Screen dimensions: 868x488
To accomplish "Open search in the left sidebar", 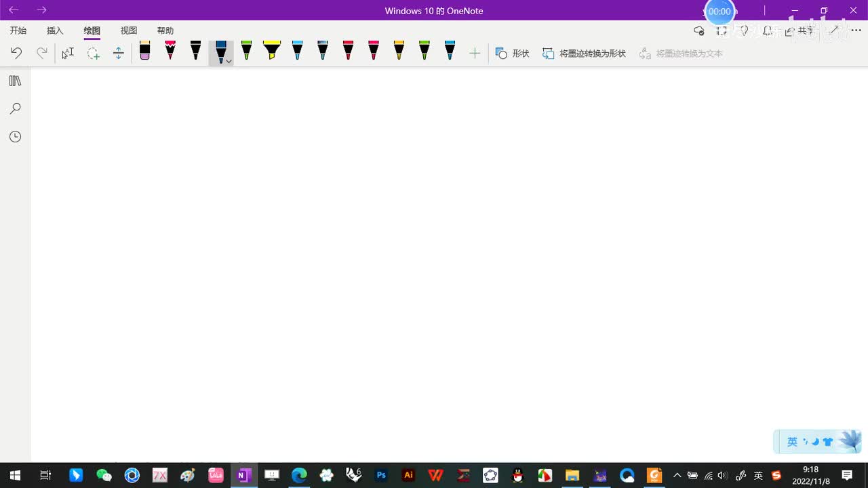I will pos(15,108).
